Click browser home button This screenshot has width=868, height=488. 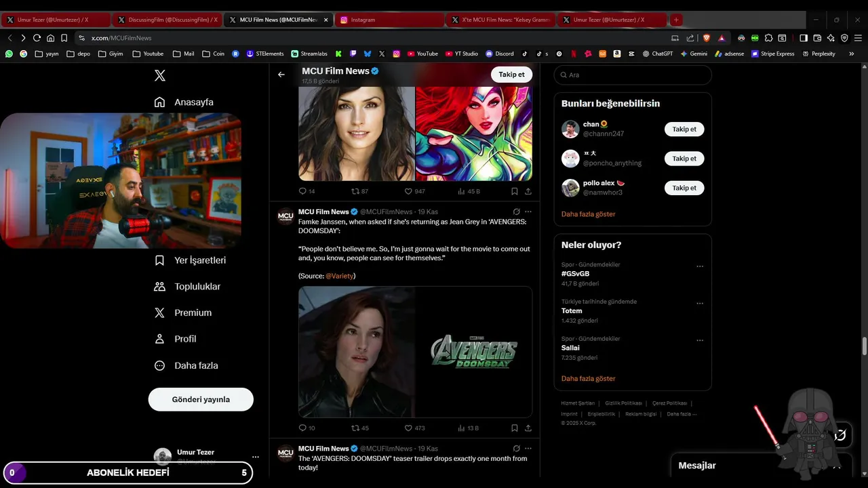tap(50, 38)
